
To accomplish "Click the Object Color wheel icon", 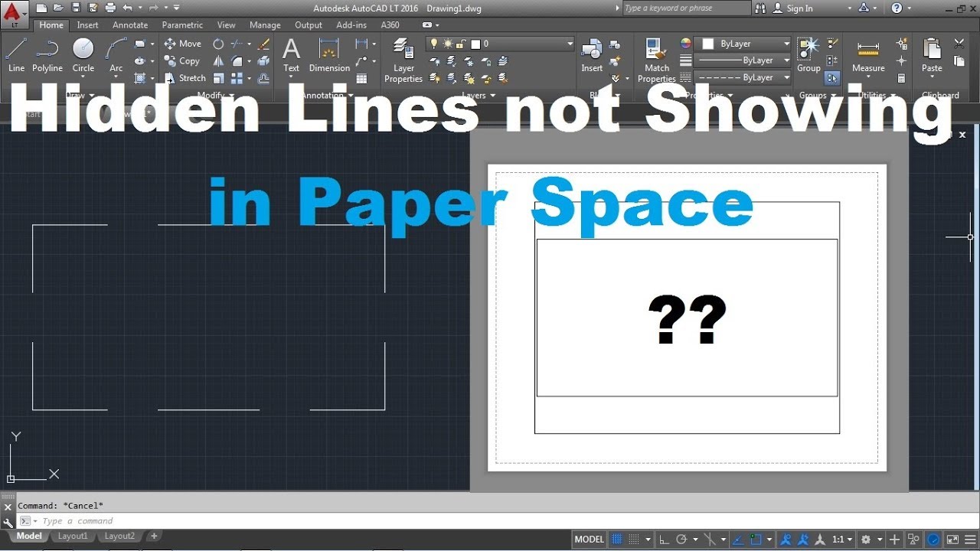I will (x=686, y=44).
